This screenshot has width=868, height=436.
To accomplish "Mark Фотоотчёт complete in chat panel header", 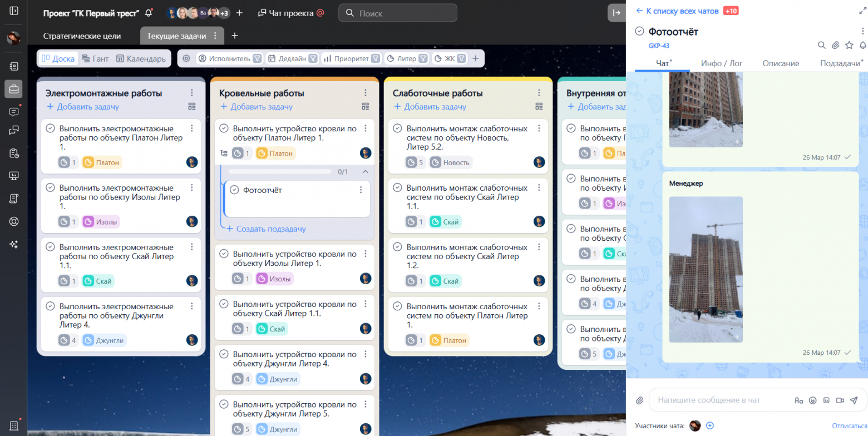I will [640, 32].
